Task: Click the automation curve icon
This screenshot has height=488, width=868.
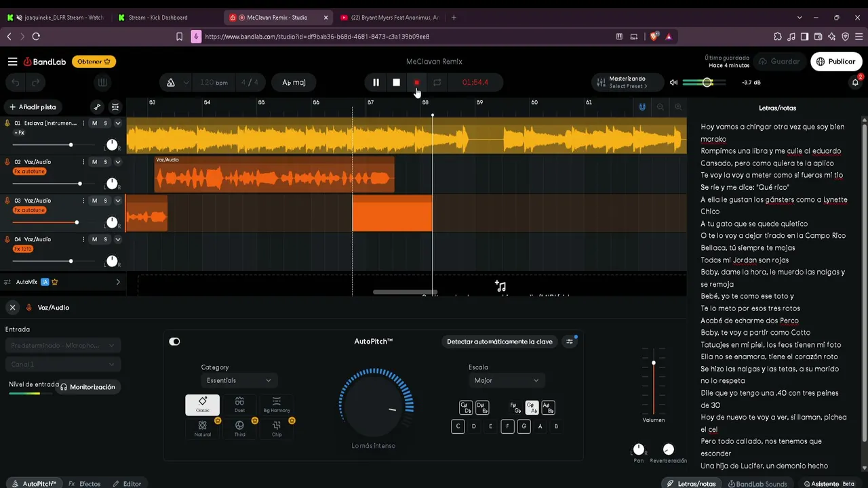Action: tap(97, 107)
